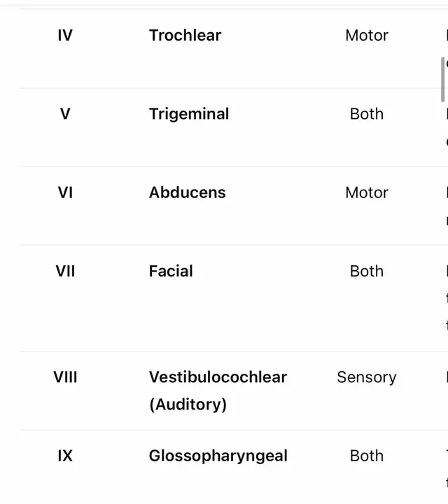This screenshot has width=448, height=504.
Task: Click the Sensory type cell
Action: click(367, 377)
